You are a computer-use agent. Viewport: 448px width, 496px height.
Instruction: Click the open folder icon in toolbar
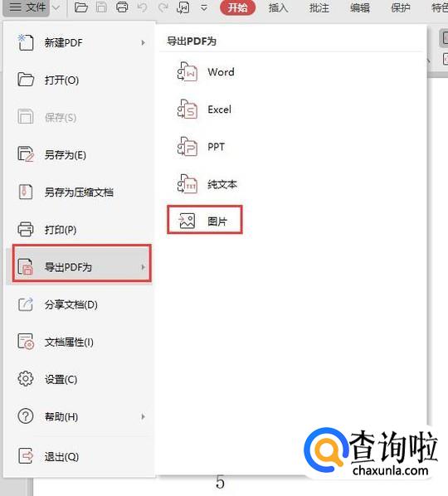pyautogui.click(x=81, y=7)
